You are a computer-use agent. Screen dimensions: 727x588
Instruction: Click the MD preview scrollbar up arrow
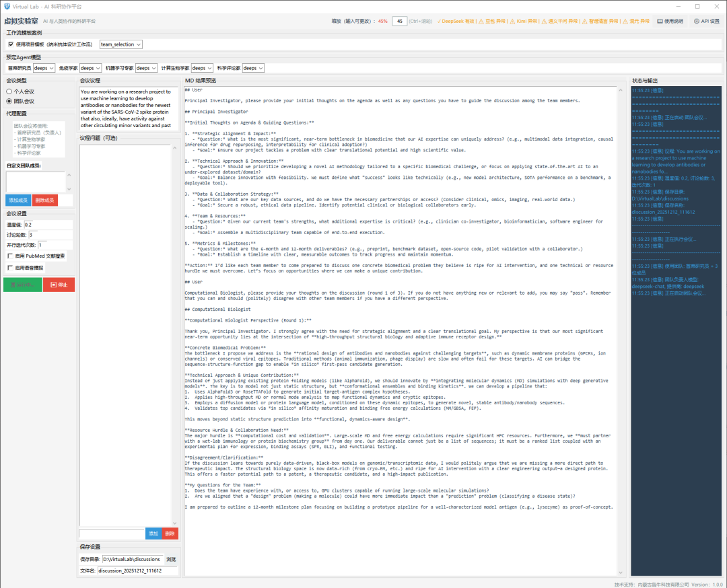click(x=621, y=90)
